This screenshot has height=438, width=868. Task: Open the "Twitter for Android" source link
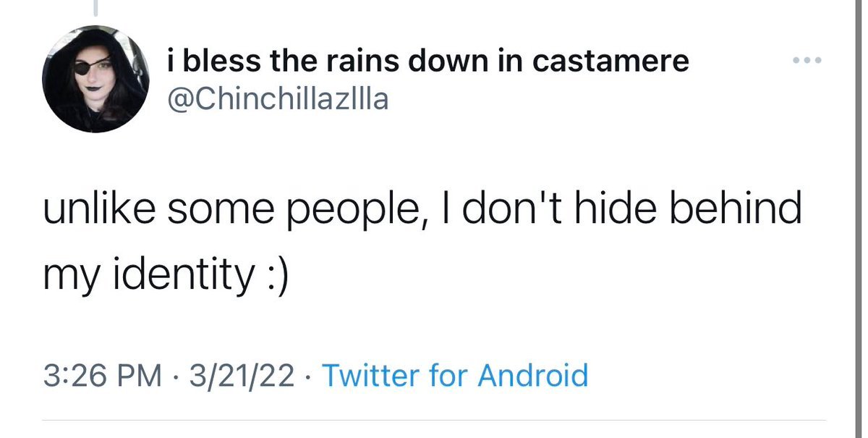point(454,376)
